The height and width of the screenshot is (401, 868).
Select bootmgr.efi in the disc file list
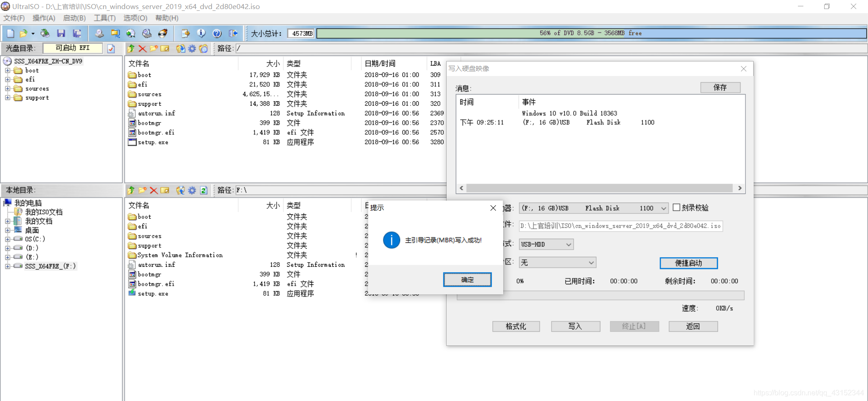156,132
